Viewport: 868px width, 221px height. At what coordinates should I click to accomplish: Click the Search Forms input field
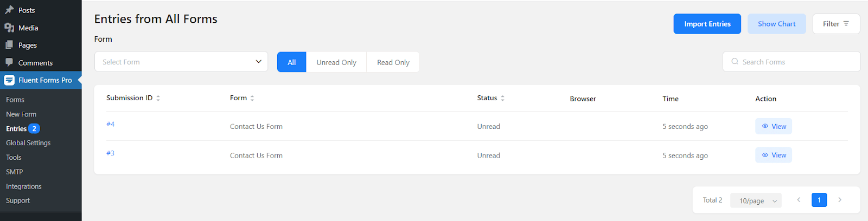791,62
